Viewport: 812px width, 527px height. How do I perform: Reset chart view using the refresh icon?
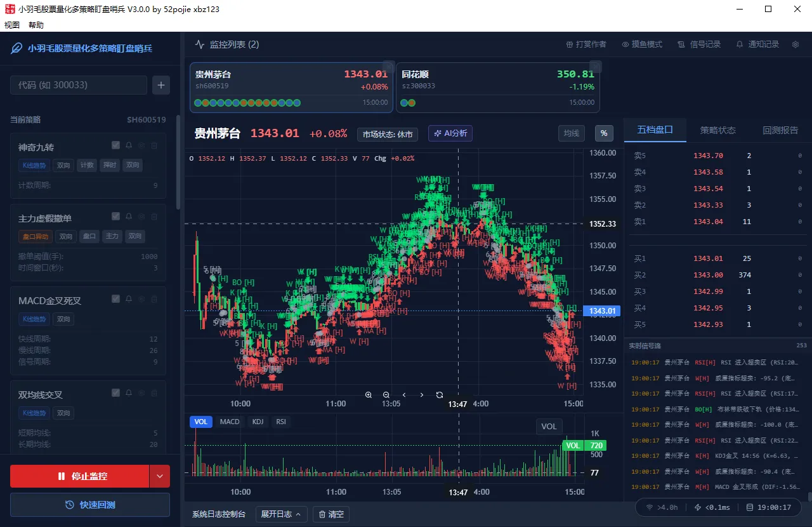[x=440, y=395]
